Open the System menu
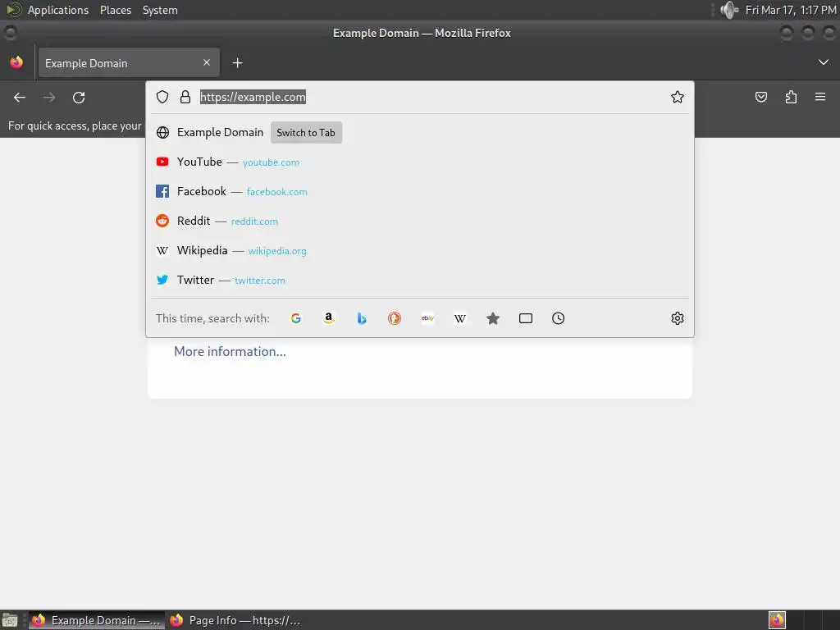The image size is (840, 630). click(160, 10)
